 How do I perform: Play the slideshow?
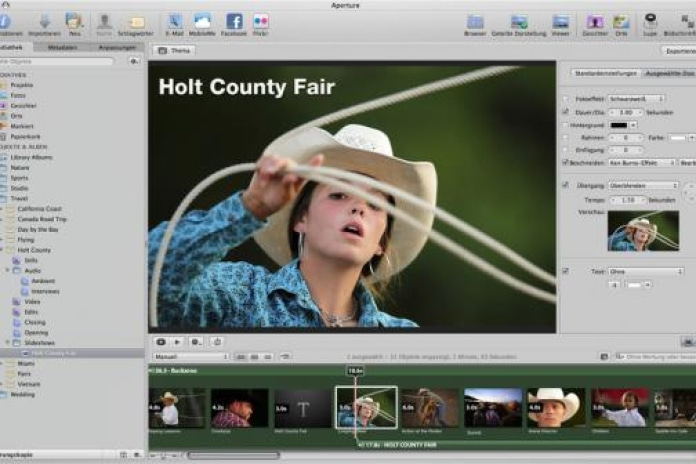(177, 342)
